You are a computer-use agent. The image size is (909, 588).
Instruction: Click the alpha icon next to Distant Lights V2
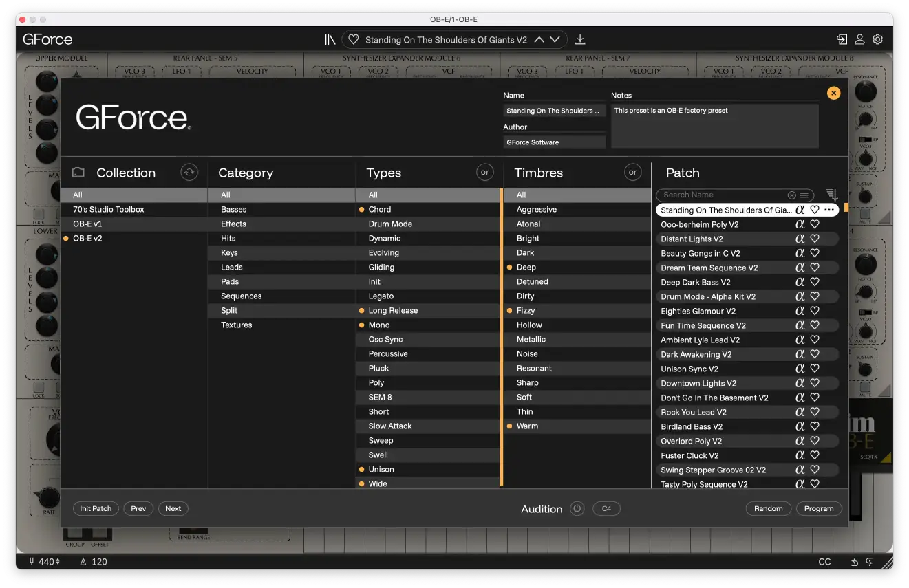click(x=800, y=239)
